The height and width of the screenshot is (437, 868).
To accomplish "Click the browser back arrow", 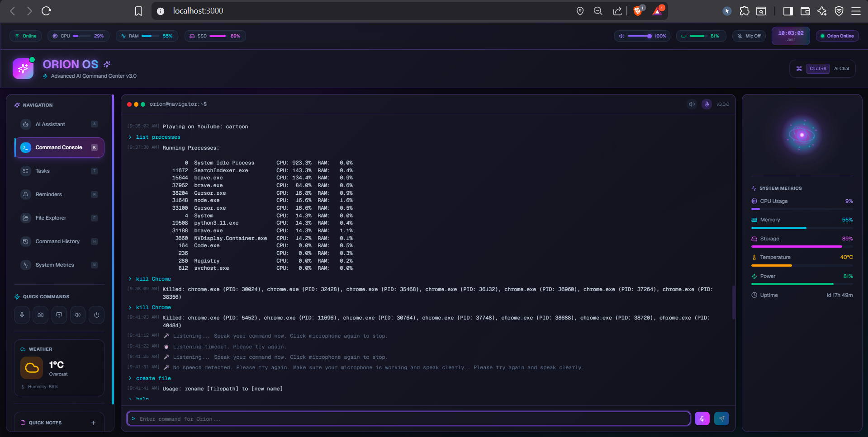I will (x=13, y=11).
